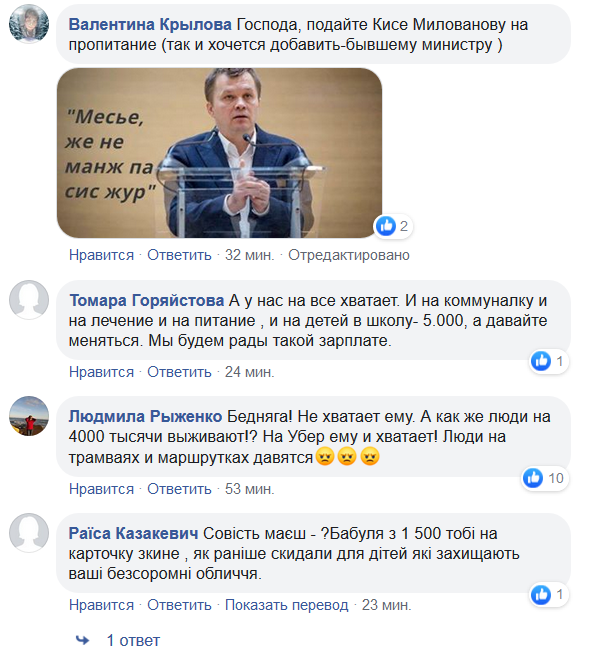Click Томара Горяйстова's default avatar
Screen dimensions: 611x658
pyautogui.click(x=30, y=299)
